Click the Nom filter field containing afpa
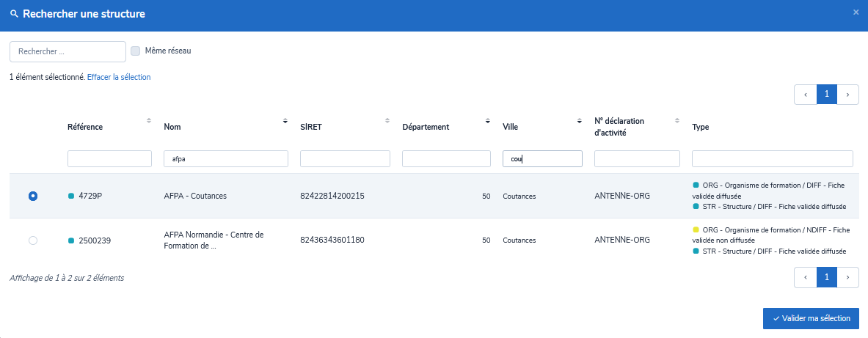 pyautogui.click(x=226, y=159)
